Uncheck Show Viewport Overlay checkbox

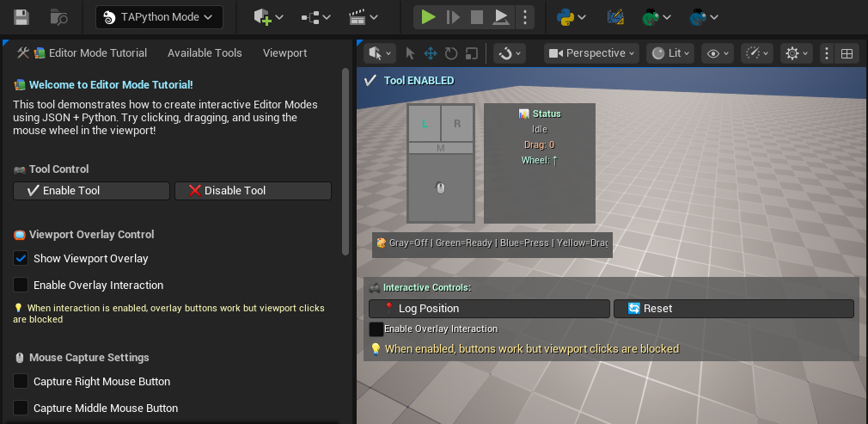pyautogui.click(x=21, y=258)
